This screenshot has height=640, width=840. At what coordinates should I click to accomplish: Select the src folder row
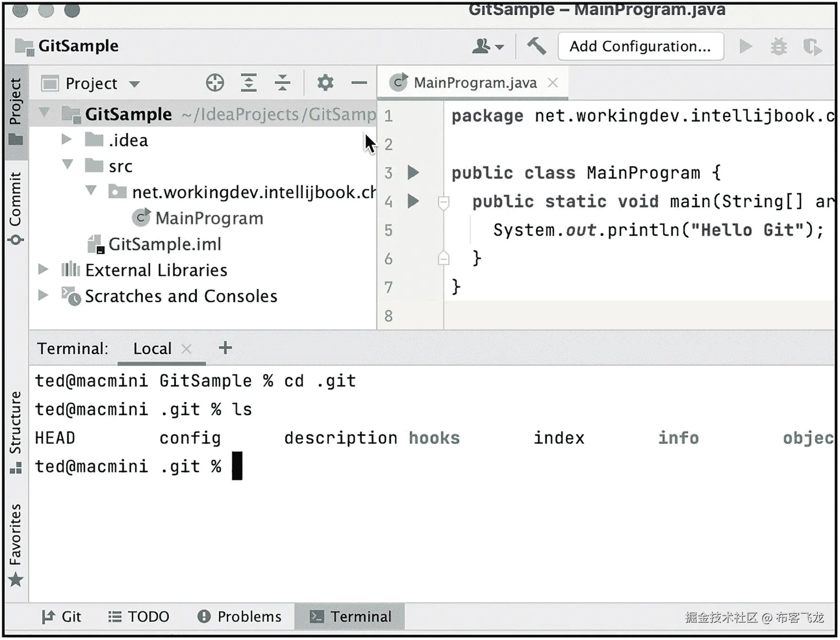point(203,166)
